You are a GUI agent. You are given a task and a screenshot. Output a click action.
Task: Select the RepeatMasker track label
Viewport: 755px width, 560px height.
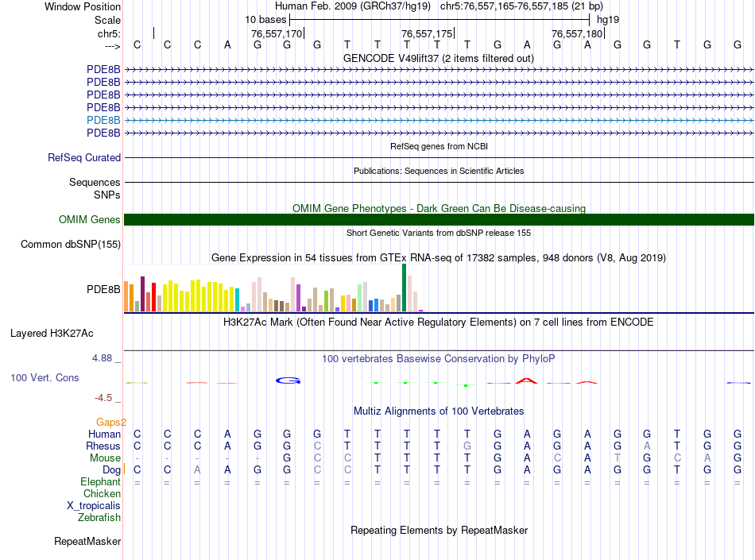87,542
